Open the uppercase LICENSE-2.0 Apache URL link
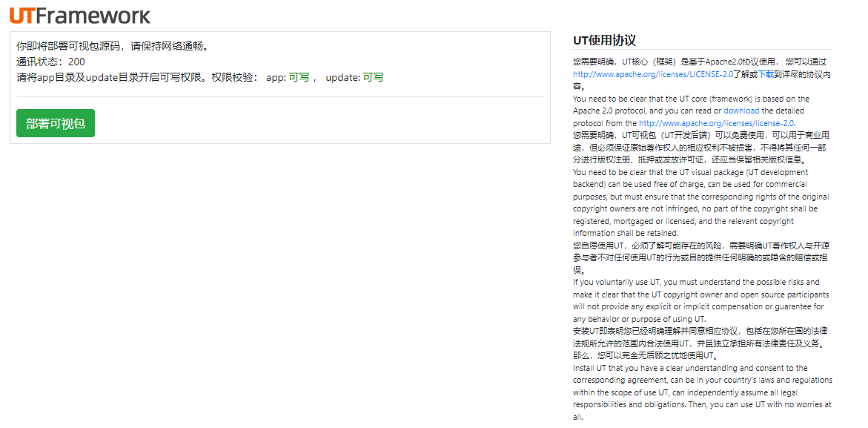The height and width of the screenshot is (428, 868). tap(652, 74)
